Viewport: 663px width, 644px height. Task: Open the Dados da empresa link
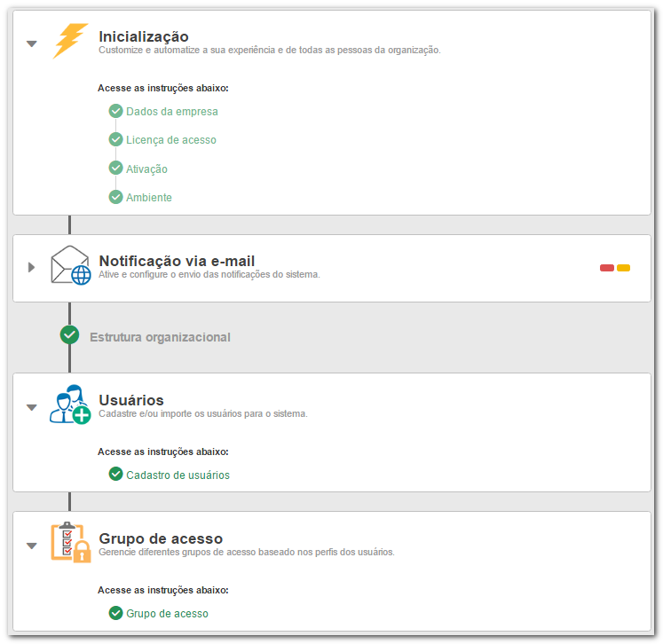tap(172, 112)
